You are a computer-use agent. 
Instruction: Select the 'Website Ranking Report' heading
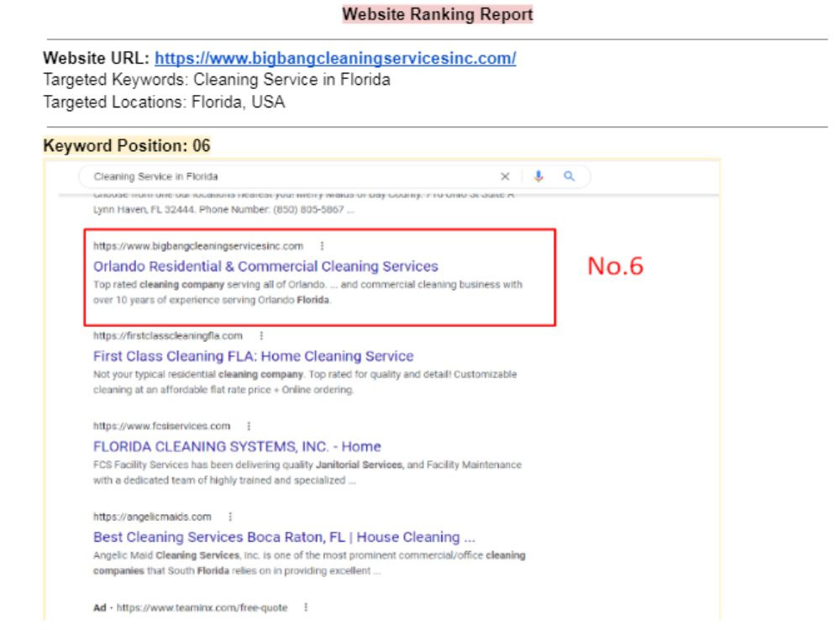coord(438,14)
